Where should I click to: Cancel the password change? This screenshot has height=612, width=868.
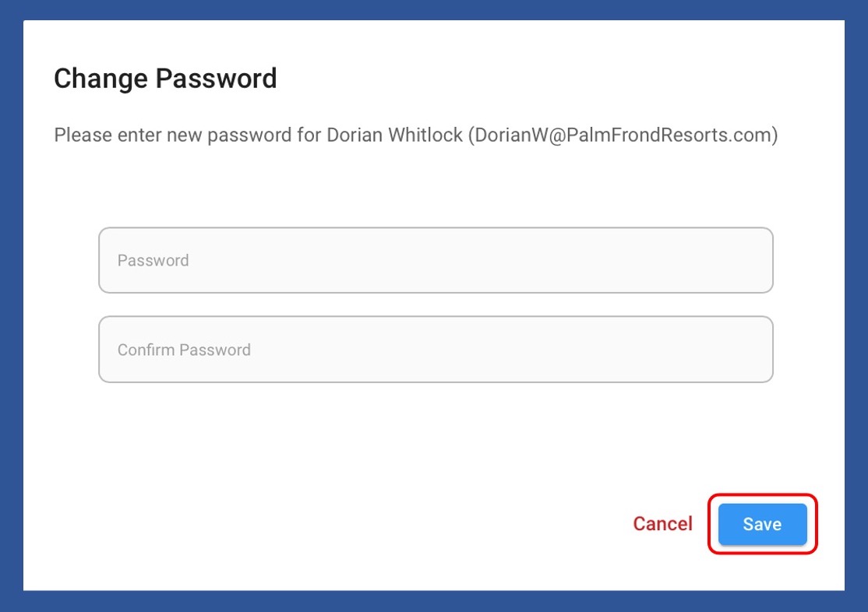[662, 524]
